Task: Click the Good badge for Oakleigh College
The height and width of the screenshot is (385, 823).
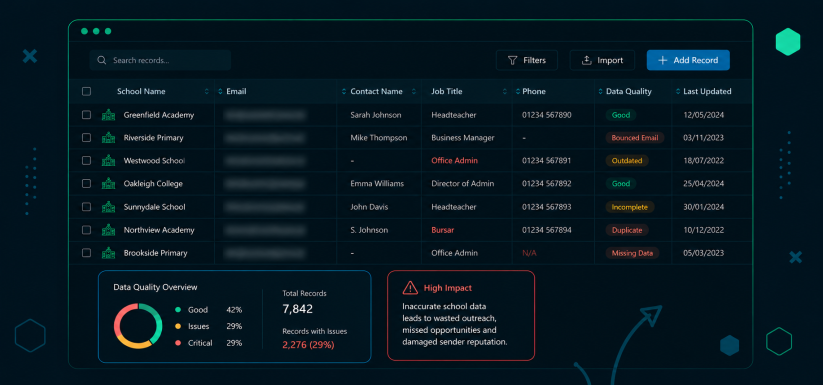Action: [x=621, y=184]
